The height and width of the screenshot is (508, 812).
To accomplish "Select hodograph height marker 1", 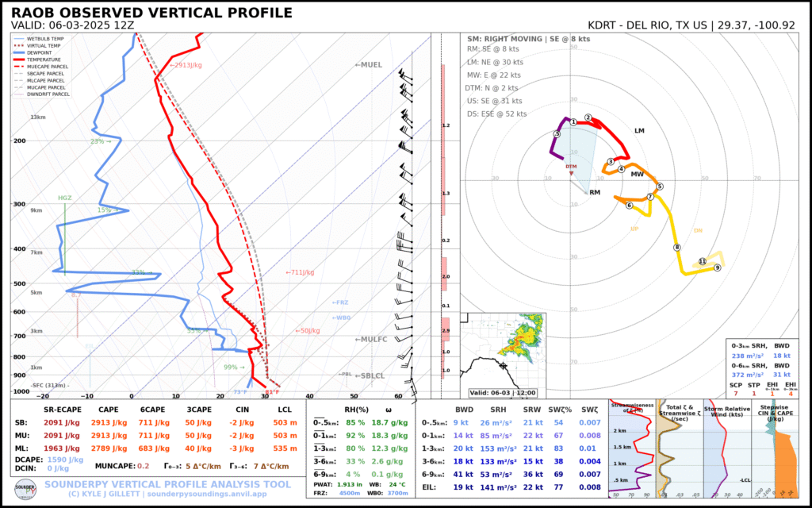I will (x=573, y=121).
